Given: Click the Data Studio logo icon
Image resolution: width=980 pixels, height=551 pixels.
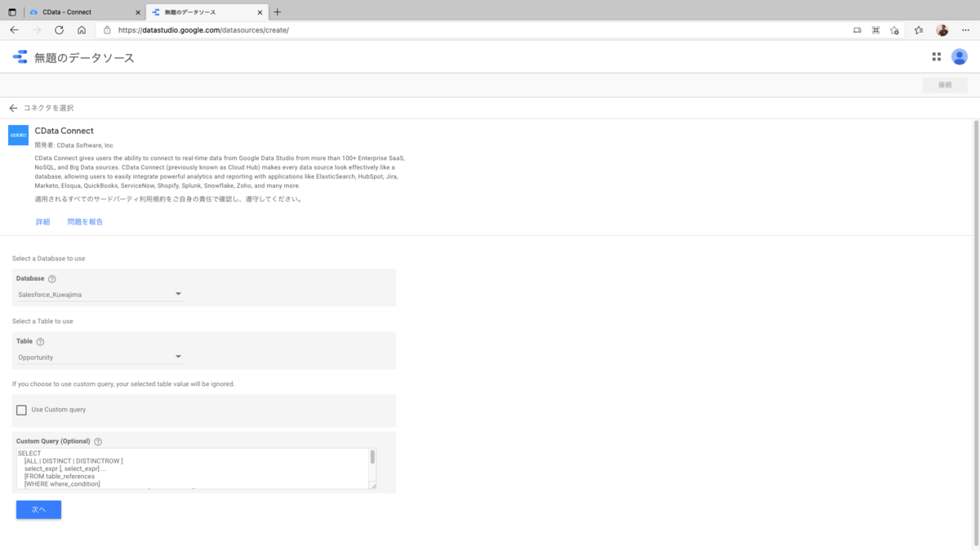Looking at the screenshot, I should click(20, 57).
